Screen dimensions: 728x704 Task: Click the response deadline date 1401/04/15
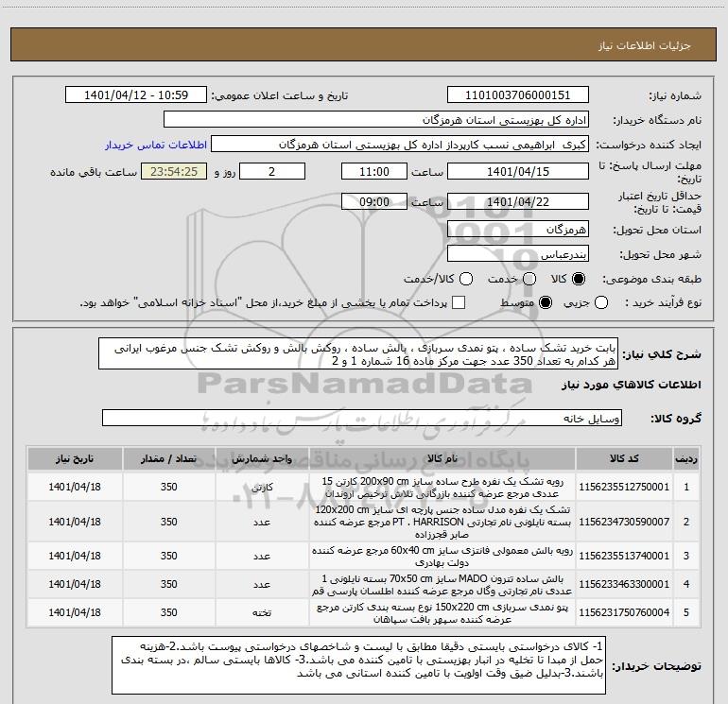(x=518, y=171)
